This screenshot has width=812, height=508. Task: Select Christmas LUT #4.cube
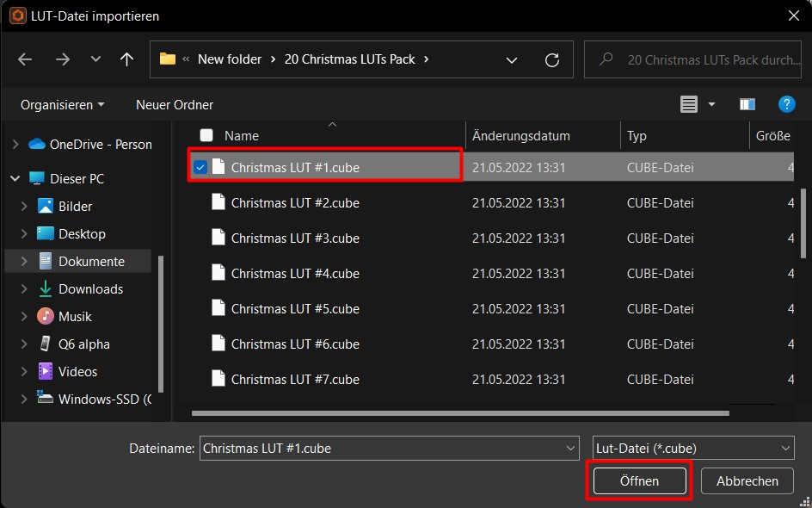click(295, 274)
